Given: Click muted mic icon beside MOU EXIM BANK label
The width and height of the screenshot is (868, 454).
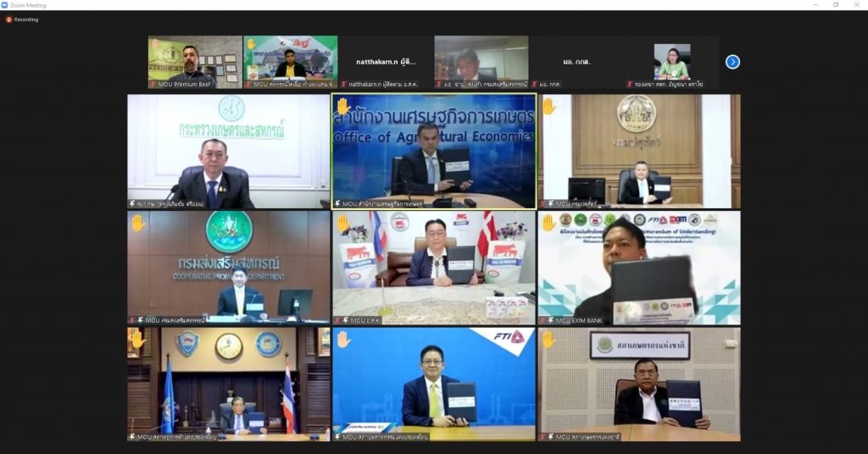Looking at the screenshot, I should point(544,320).
